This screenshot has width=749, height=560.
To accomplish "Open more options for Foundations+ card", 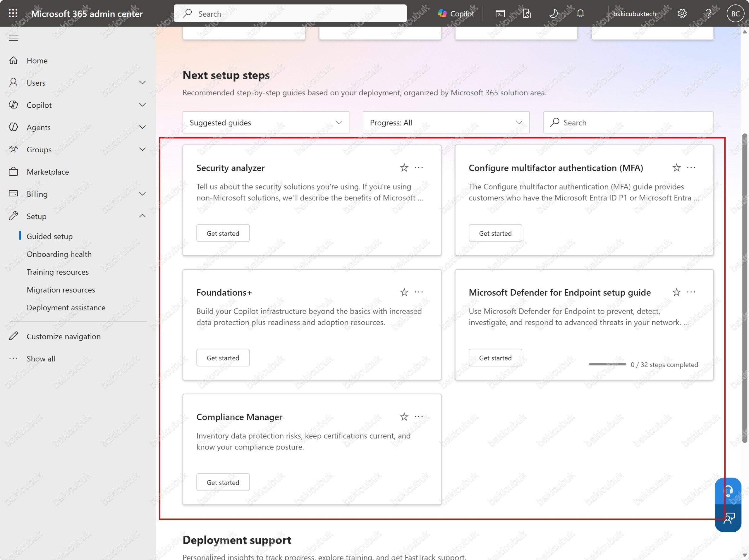I will point(419,292).
